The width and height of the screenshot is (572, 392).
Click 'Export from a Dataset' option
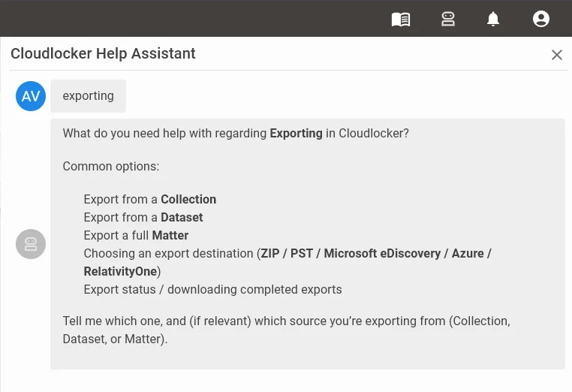143,217
